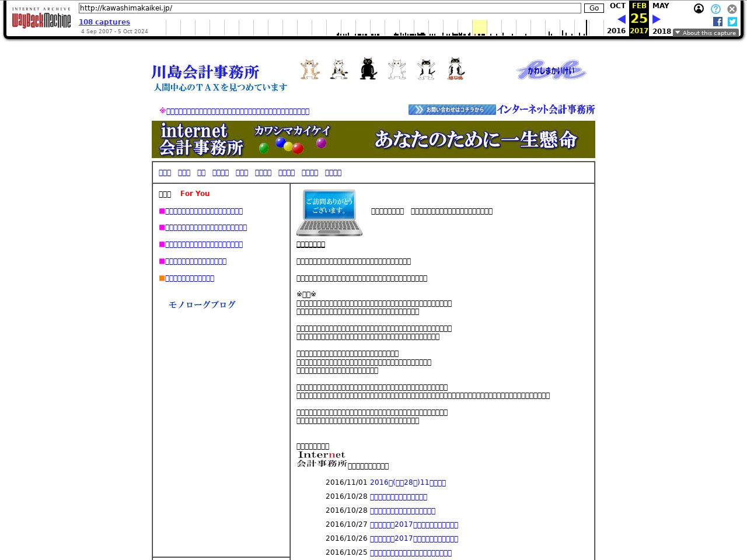Click the highlighted month on the capture timeline
Screen dimensions: 747x560
pyautogui.click(x=479, y=27)
